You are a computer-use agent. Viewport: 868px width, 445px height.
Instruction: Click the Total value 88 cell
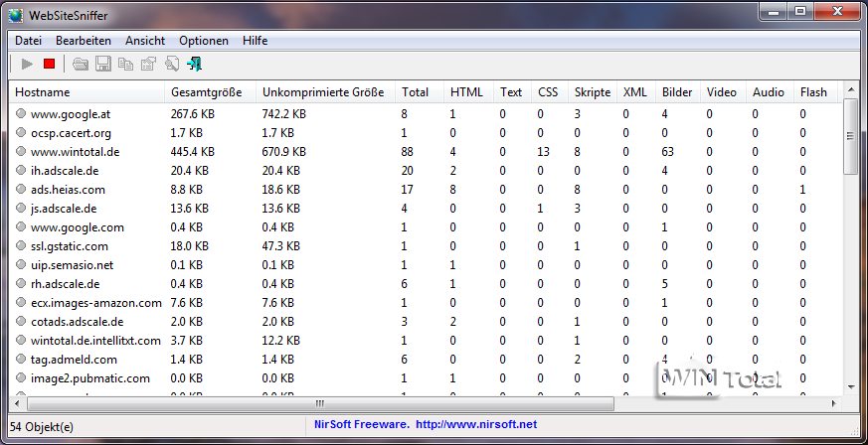pos(408,151)
